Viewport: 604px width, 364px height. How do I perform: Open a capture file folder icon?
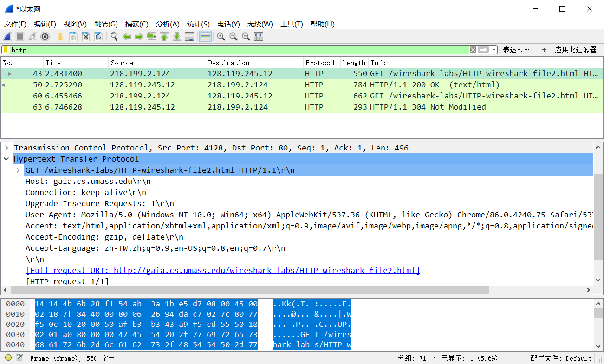tap(60, 37)
